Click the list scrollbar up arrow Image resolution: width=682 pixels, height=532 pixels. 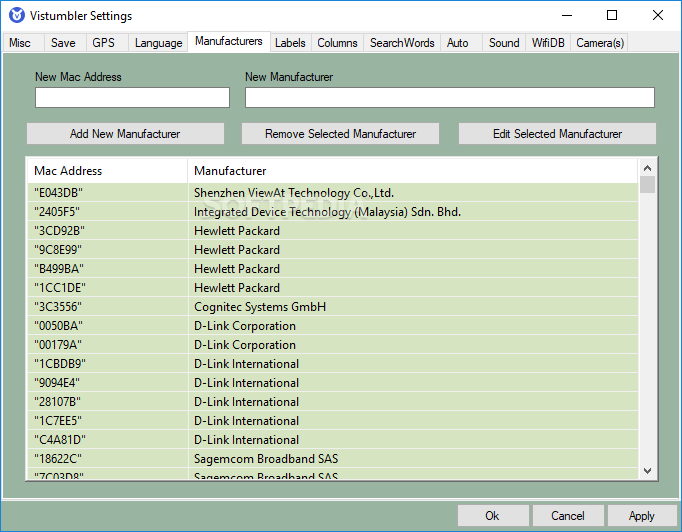(x=647, y=168)
